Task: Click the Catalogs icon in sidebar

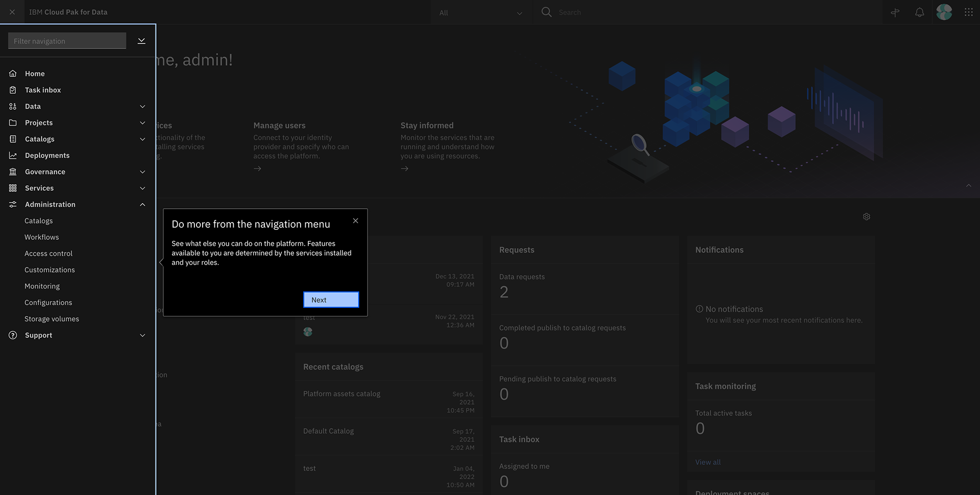Action: click(13, 139)
